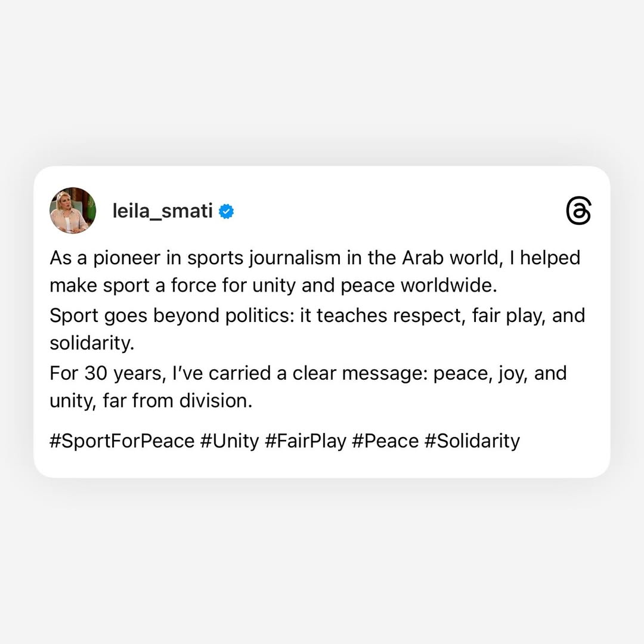
Task: Click the Threads logo icon
Action: [578, 210]
